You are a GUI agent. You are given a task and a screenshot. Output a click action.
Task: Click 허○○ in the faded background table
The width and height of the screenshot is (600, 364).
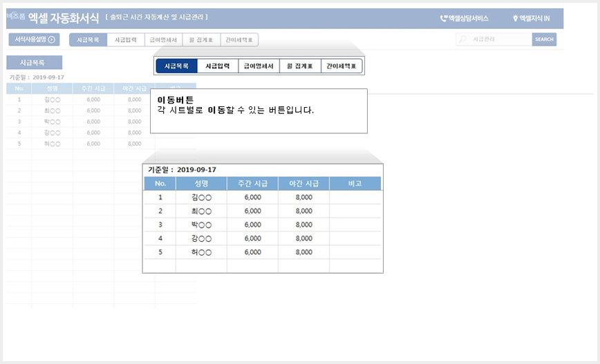[53, 144]
